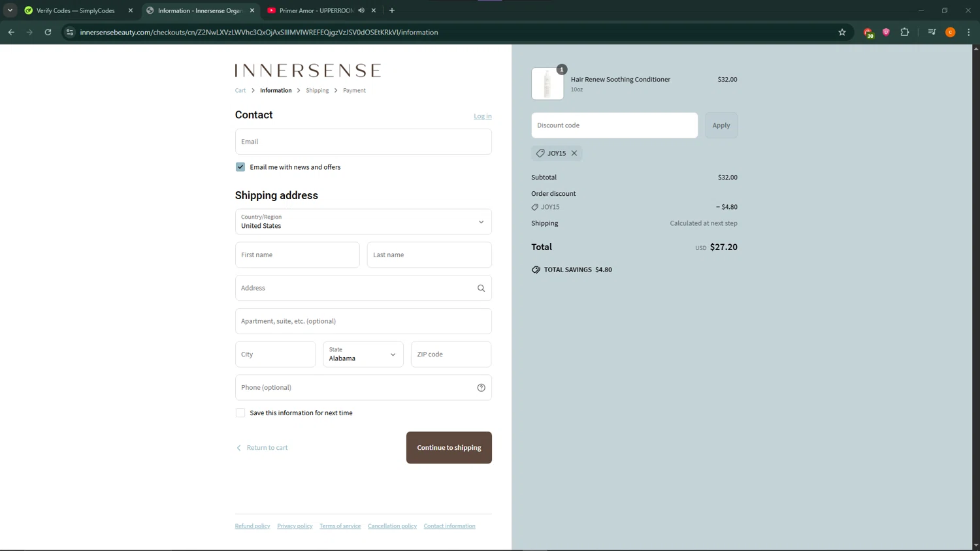The width and height of the screenshot is (980, 551).
Task: Check Save this information for next time
Action: 240,413
